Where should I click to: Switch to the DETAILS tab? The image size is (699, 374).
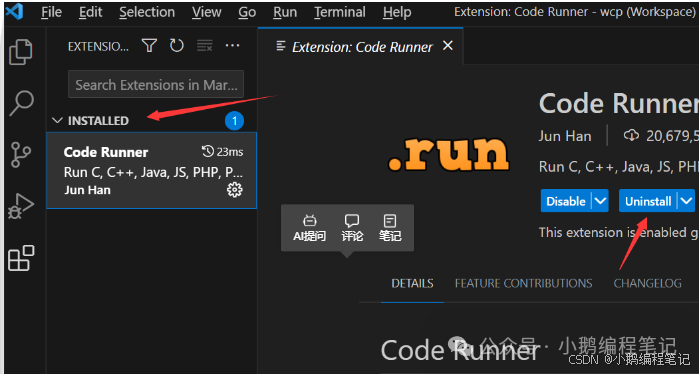pos(412,284)
